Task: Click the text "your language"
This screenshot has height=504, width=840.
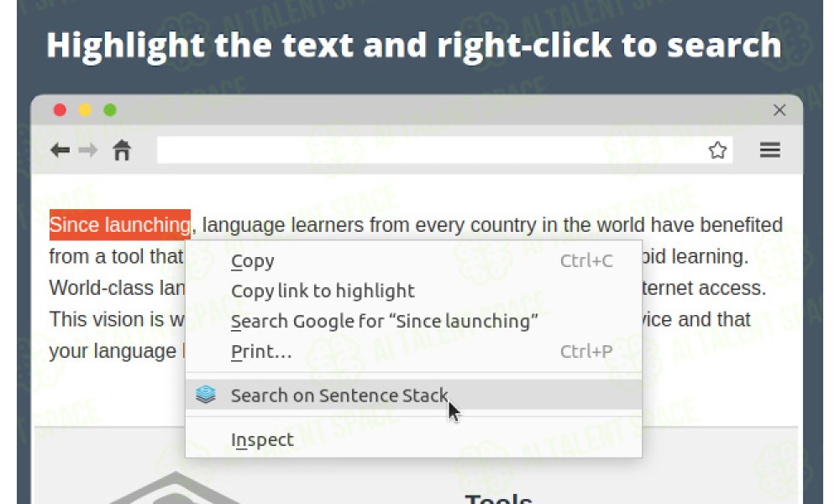Action: 113,351
